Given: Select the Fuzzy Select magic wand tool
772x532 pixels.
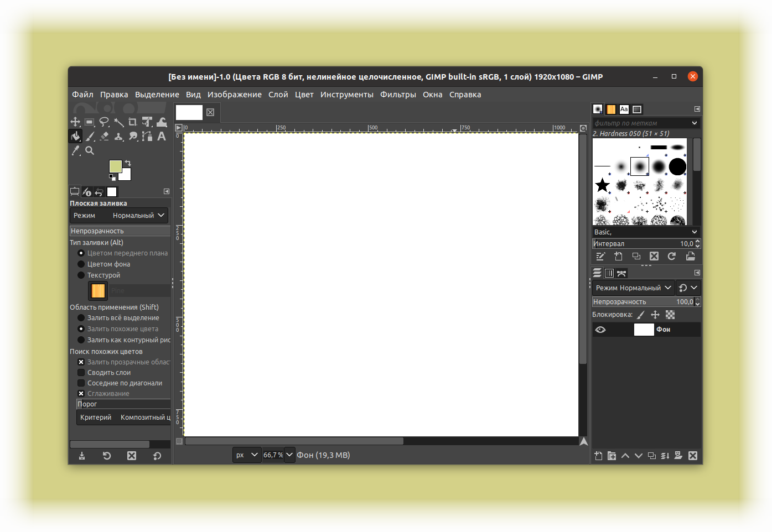Looking at the screenshot, I should (118, 122).
